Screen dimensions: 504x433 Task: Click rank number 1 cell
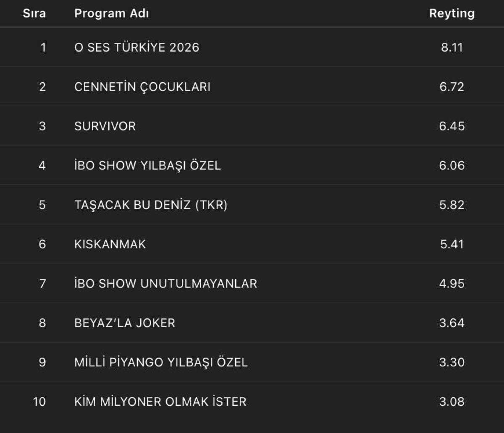click(x=43, y=47)
